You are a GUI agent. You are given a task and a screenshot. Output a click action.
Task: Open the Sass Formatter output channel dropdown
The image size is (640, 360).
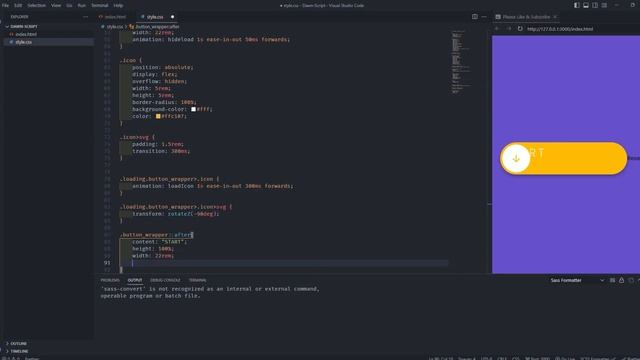pos(577,280)
